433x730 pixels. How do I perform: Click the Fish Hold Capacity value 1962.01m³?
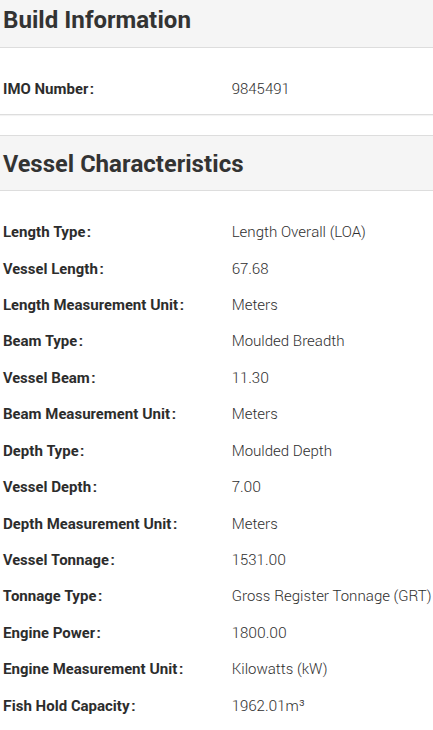point(268,706)
